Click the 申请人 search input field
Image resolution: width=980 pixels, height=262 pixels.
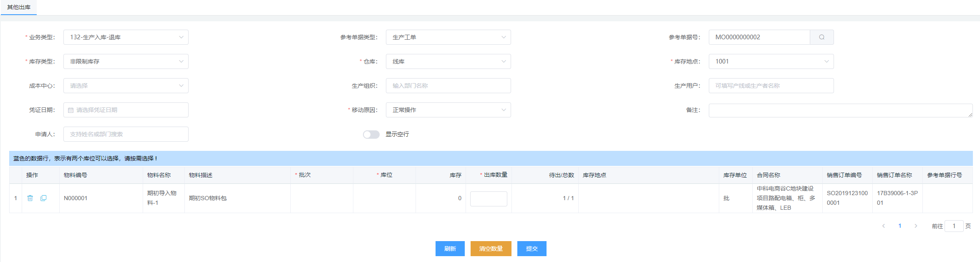(x=126, y=134)
